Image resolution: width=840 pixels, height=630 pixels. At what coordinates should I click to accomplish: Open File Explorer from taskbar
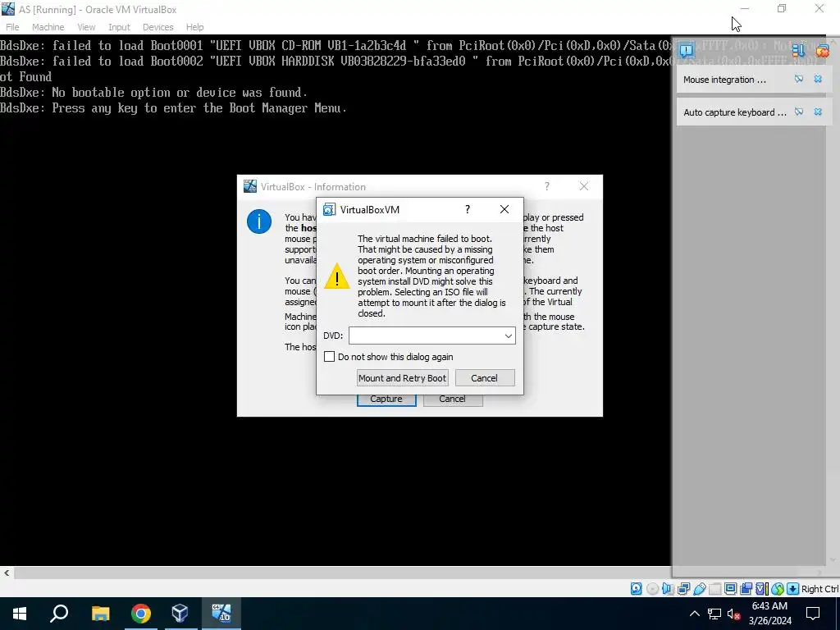(100, 614)
